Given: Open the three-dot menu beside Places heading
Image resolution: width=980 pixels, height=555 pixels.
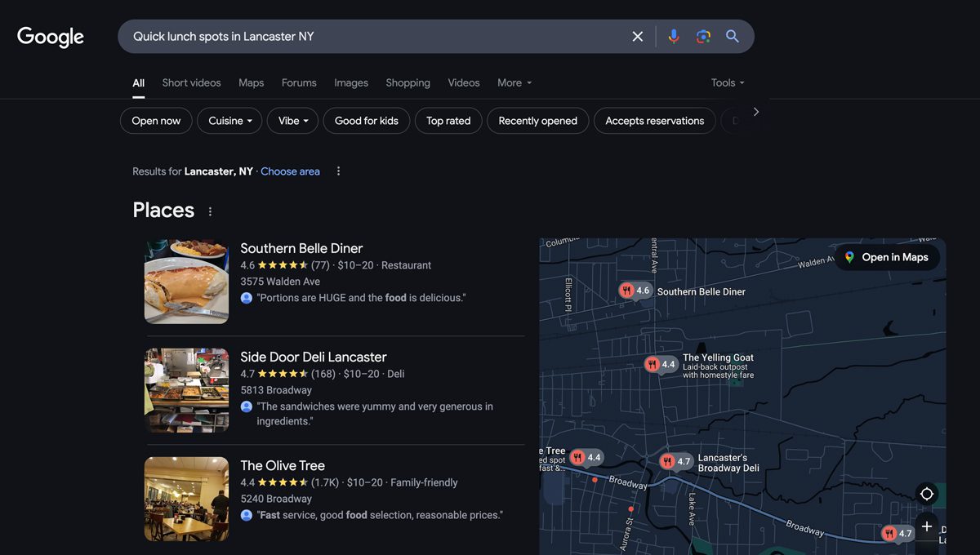Looking at the screenshot, I should click(x=210, y=211).
